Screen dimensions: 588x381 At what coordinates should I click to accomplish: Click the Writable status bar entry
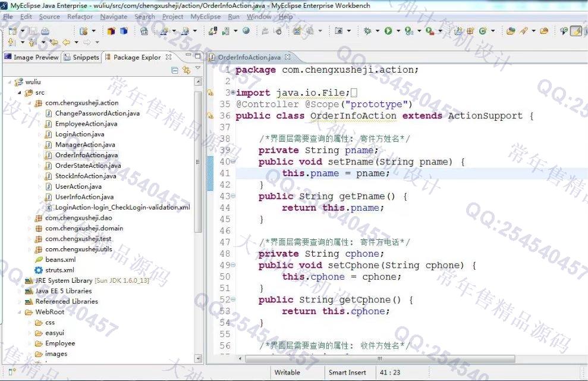pyautogui.click(x=287, y=372)
